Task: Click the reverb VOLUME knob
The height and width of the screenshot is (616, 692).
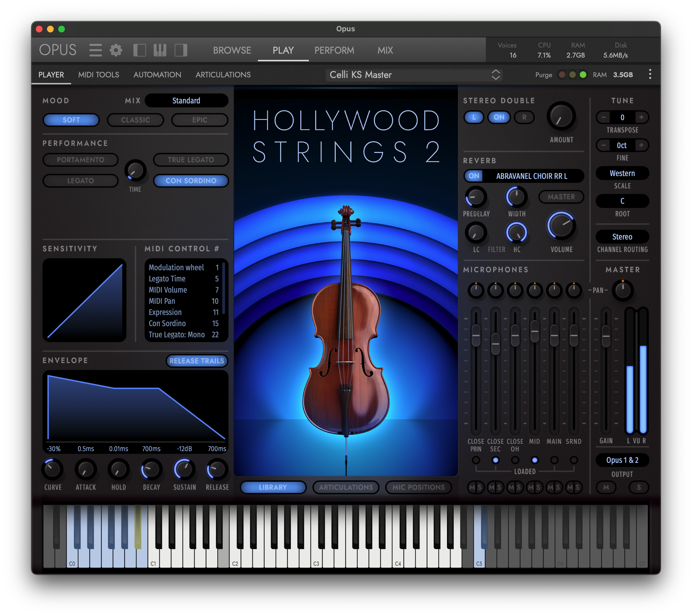Action: 561,226
